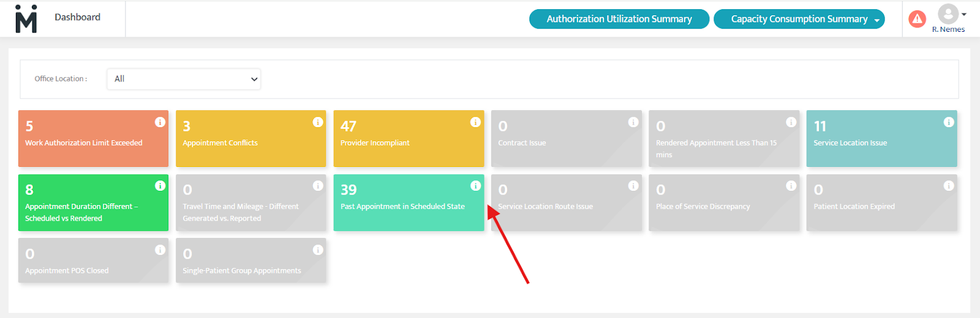This screenshot has width=980, height=318.
Task: Expand Capacity Consumption Summary dropdown arrow
Action: 876,20
